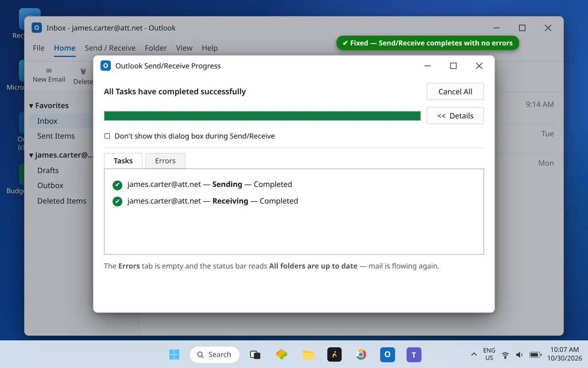Click green checkmark beside Sending task
The image size is (588, 368).
(x=117, y=185)
